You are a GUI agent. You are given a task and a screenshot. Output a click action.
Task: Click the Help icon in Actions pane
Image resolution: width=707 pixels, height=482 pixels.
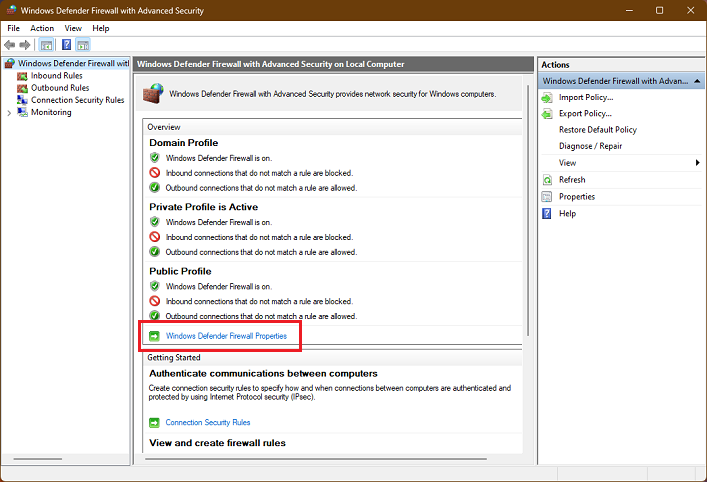[x=547, y=214]
